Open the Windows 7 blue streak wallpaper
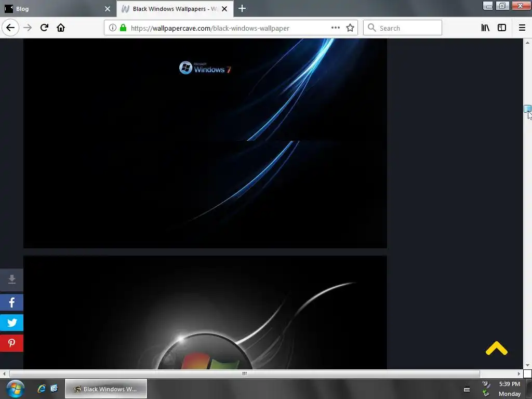532x399 pixels. point(205,143)
